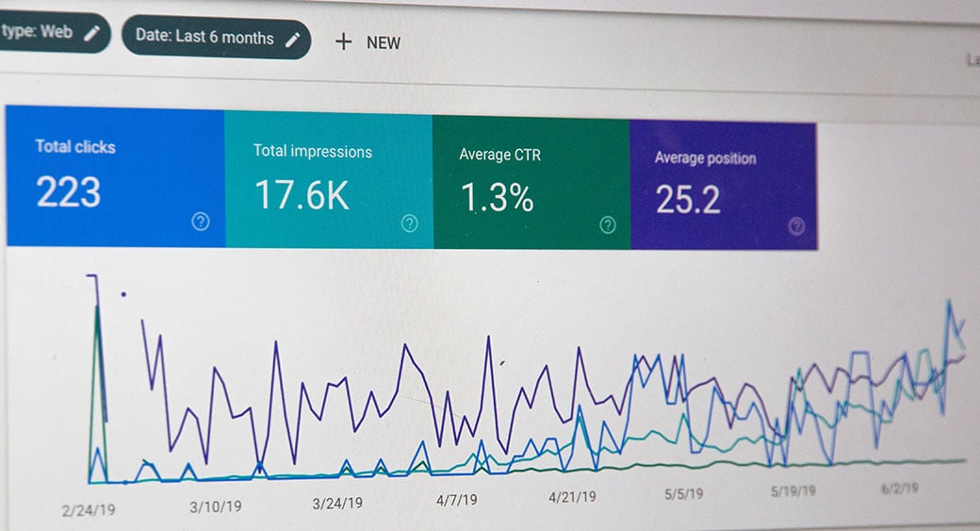Open the help icon on Total clicks card
The height and width of the screenshot is (531, 980).
pyautogui.click(x=200, y=222)
